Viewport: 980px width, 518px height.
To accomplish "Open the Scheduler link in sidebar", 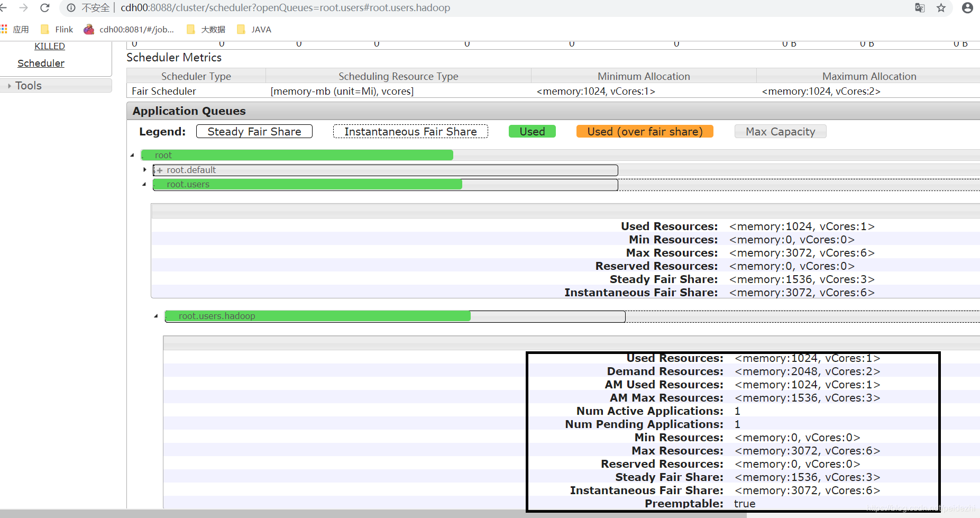I will 41,63.
